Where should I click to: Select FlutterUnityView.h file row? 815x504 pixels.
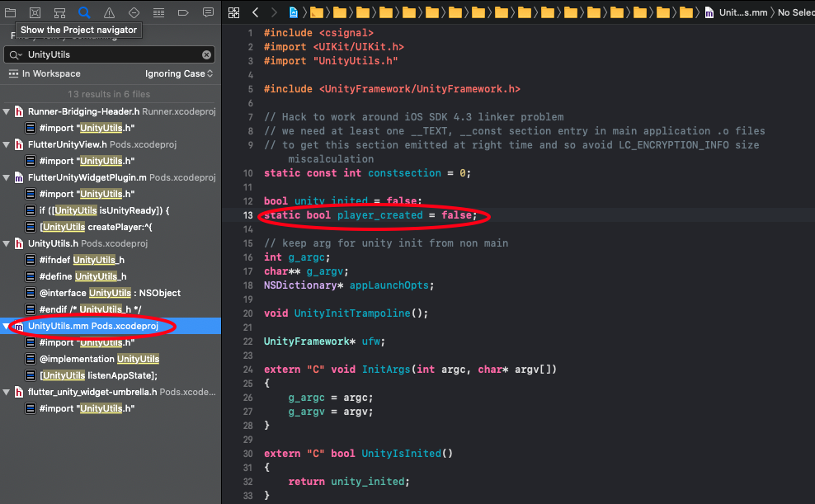pyautogui.click(x=111, y=144)
